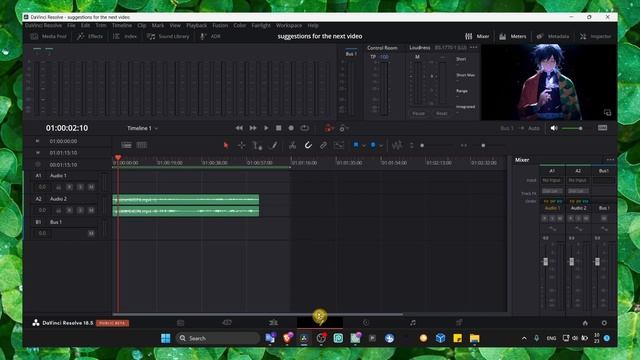
Task: Select the upper green audio clip on A2
Action: (x=186, y=200)
